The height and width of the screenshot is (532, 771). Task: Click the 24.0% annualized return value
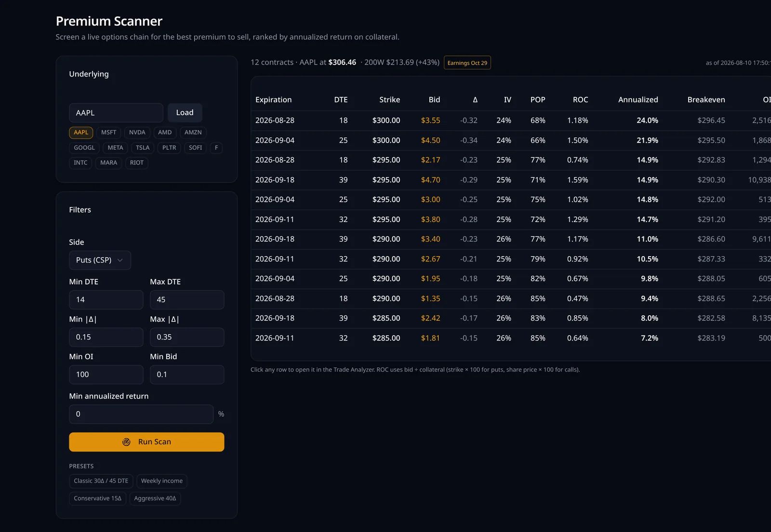point(647,120)
